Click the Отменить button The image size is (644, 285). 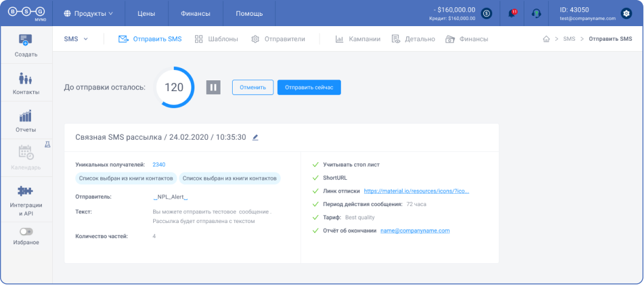(x=253, y=88)
